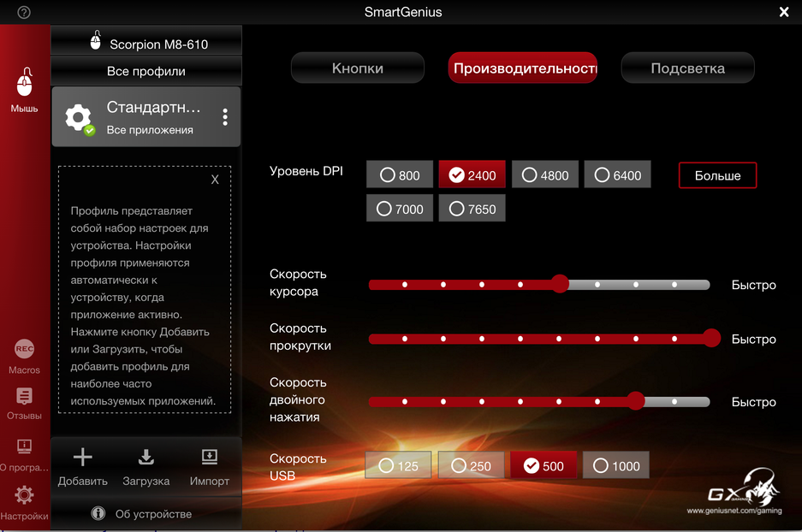Open О программе monitor icon
802x532 pixels.
click(x=24, y=446)
